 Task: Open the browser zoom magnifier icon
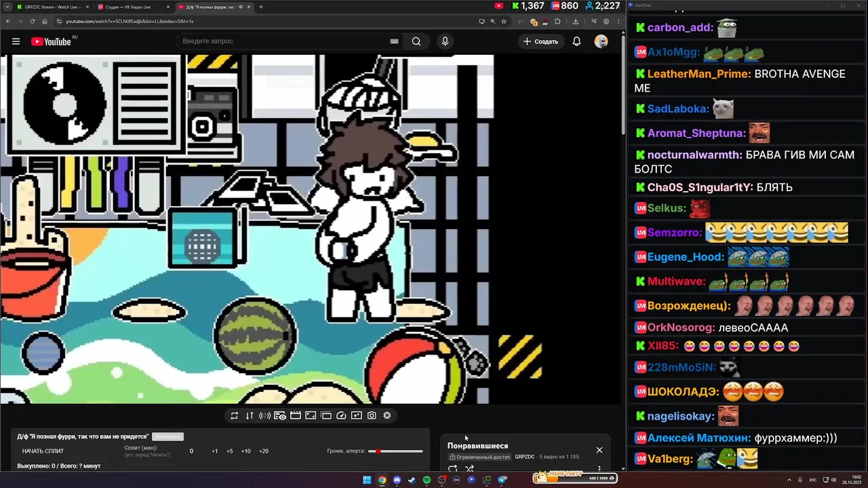pyautogui.click(x=492, y=21)
